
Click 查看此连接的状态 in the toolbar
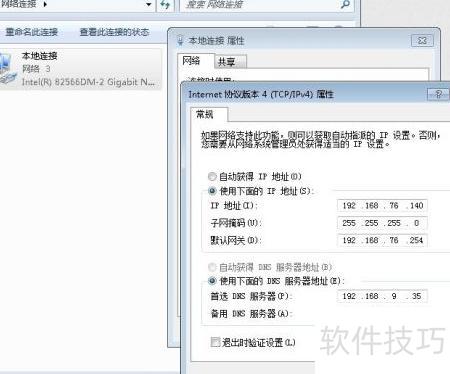click(x=114, y=32)
